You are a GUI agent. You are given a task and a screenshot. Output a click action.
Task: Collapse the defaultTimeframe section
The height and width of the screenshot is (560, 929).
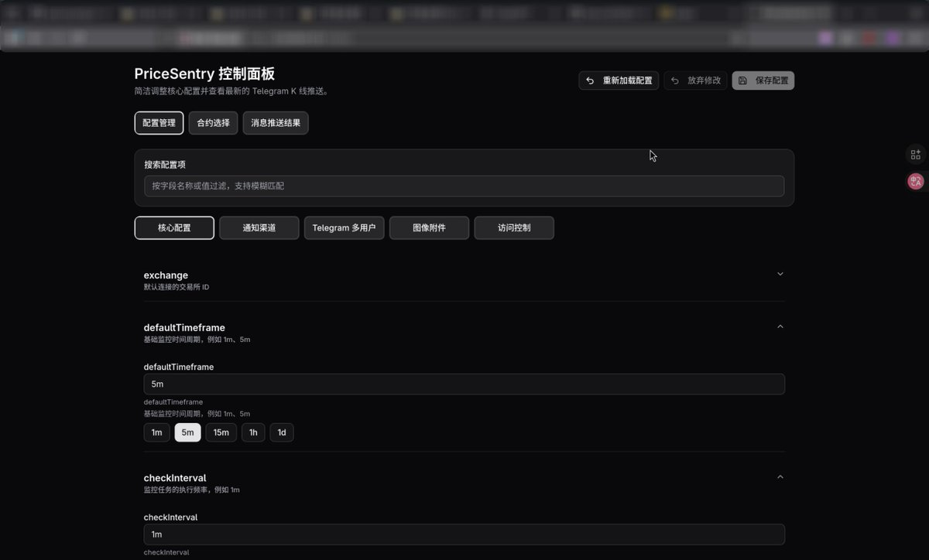tap(780, 326)
